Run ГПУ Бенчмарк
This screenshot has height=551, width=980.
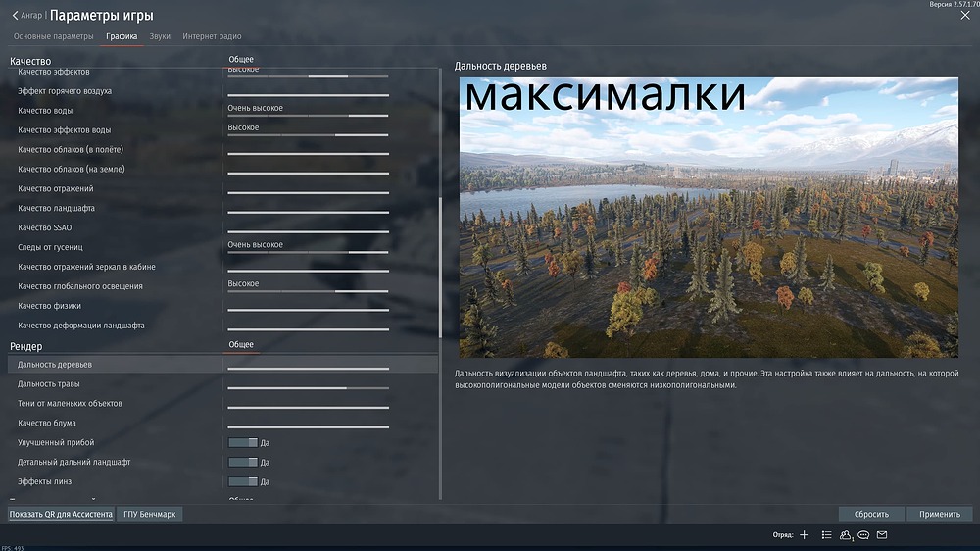pyautogui.click(x=149, y=514)
